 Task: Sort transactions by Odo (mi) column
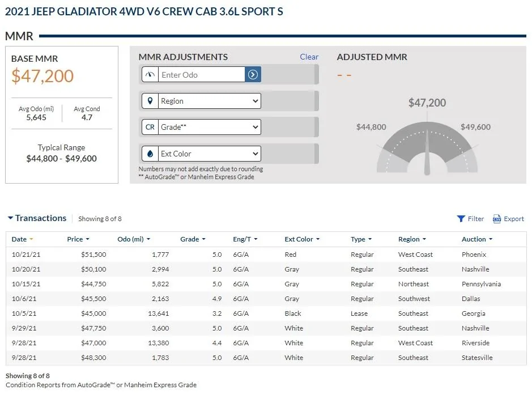pyautogui.click(x=134, y=239)
